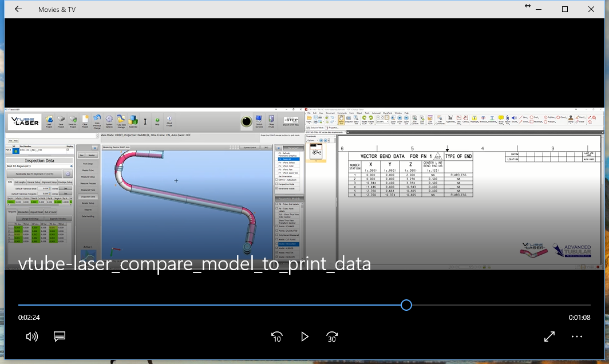Open the more options ellipsis menu
This screenshot has height=364, width=609.
point(577,337)
